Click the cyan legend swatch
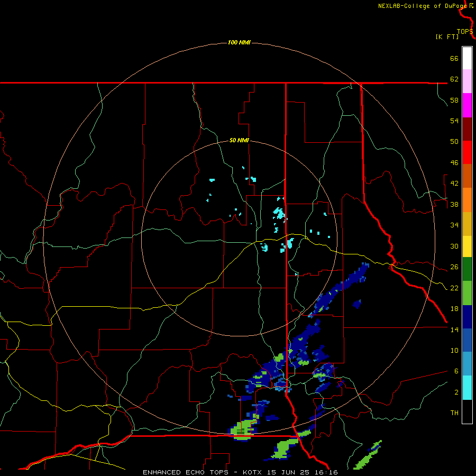Screen dimensions: 476x476 [467, 388]
